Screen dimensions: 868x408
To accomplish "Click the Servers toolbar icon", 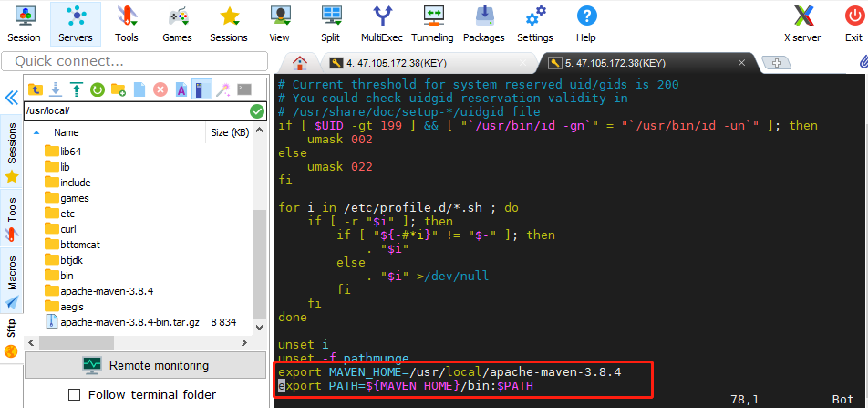I will coord(76,24).
